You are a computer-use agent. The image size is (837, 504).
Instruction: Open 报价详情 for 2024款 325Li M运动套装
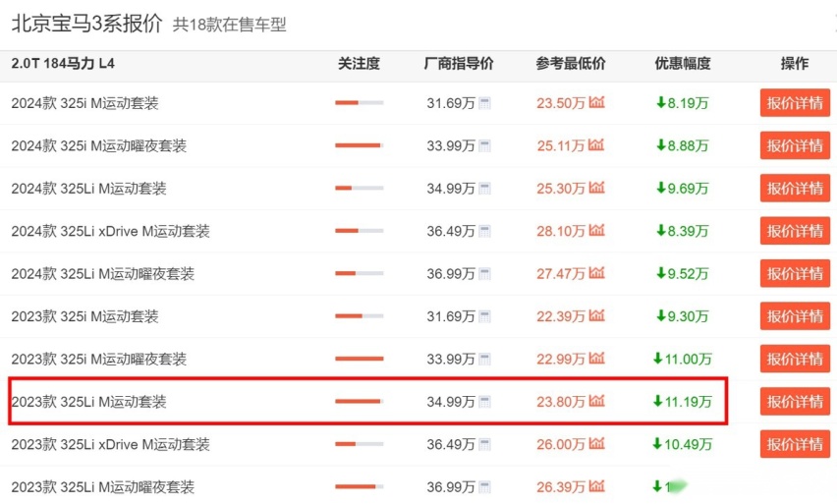(x=795, y=189)
